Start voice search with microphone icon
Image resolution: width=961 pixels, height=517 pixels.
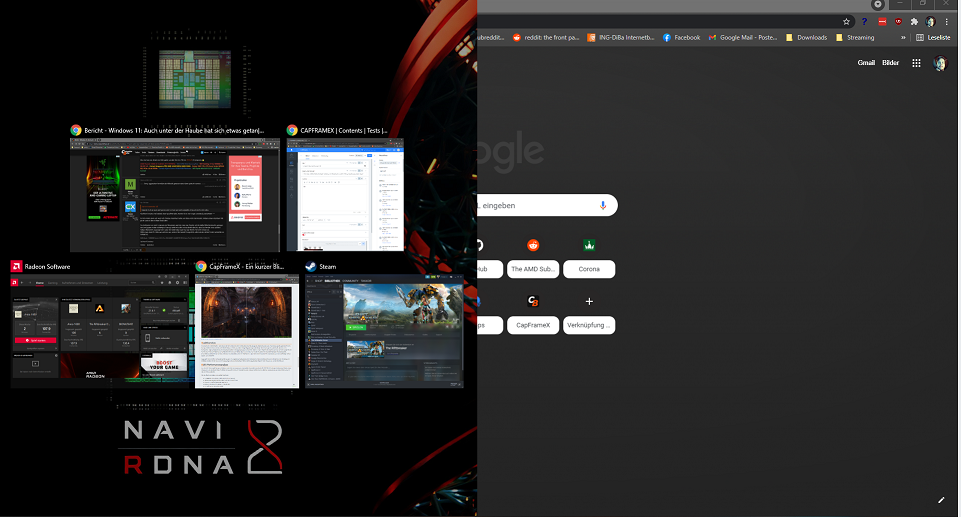click(x=603, y=205)
